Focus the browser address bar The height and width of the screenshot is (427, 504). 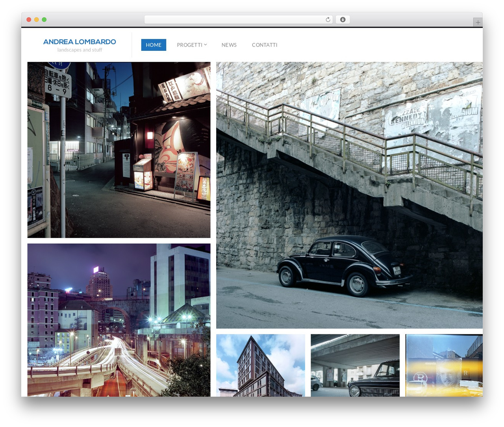(239, 20)
